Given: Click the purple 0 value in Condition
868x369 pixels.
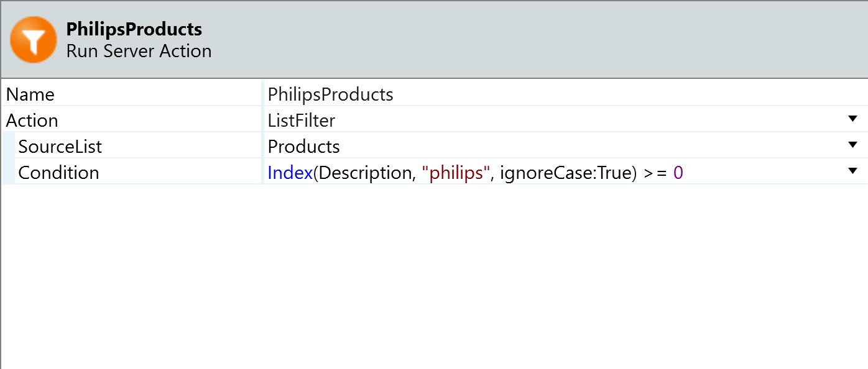Looking at the screenshot, I should (678, 173).
